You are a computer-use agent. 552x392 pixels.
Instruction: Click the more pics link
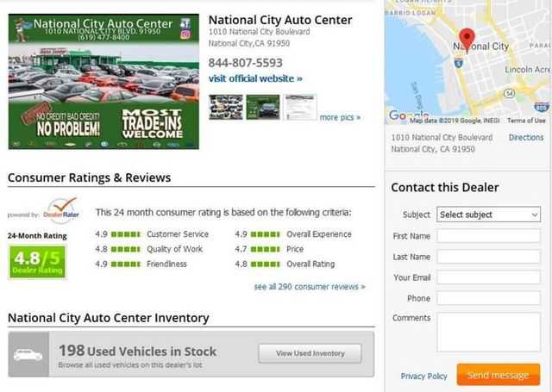point(340,117)
